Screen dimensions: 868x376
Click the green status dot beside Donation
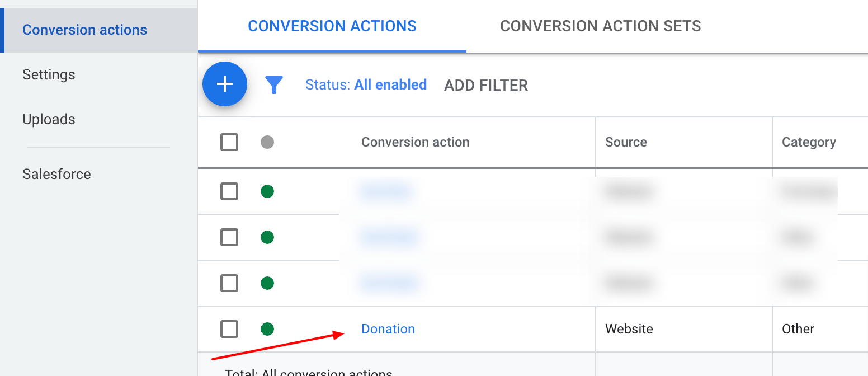click(267, 329)
